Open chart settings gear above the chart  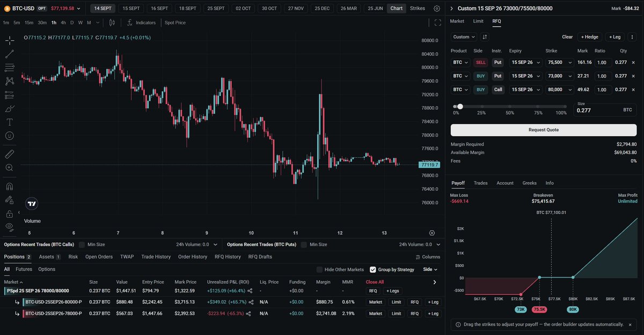[437, 9]
